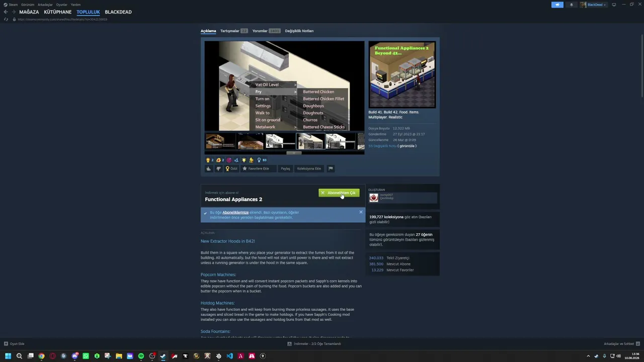Open File Explorer from the taskbar
This screenshot has height=362, width=644.
click(119, 356)
